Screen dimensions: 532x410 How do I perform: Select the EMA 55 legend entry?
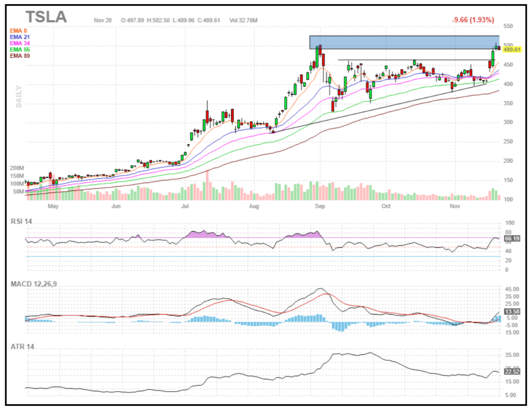click(20, 49)
